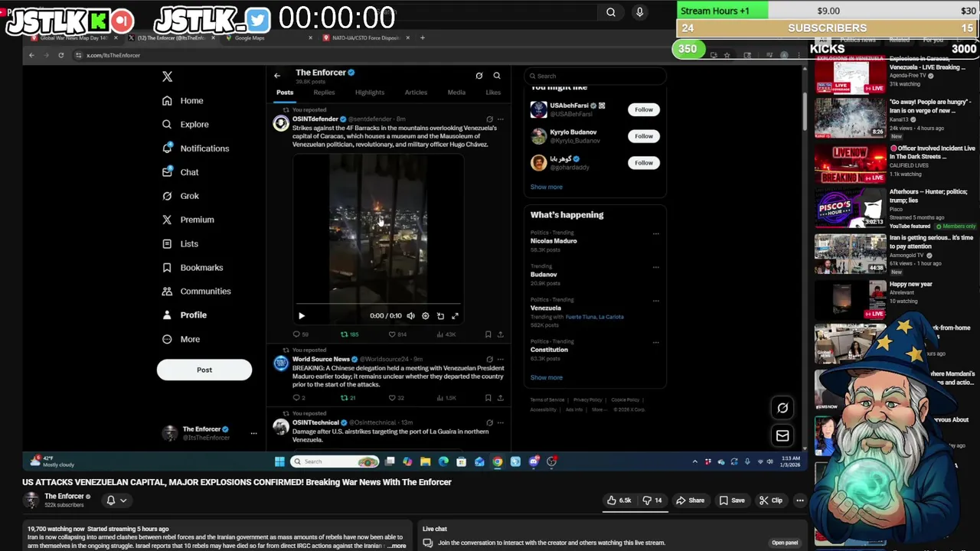The width and height of the screenshot is (980, 551).
Task: Toggle the notification bell for The Enforcer
Action: (116, 500)
